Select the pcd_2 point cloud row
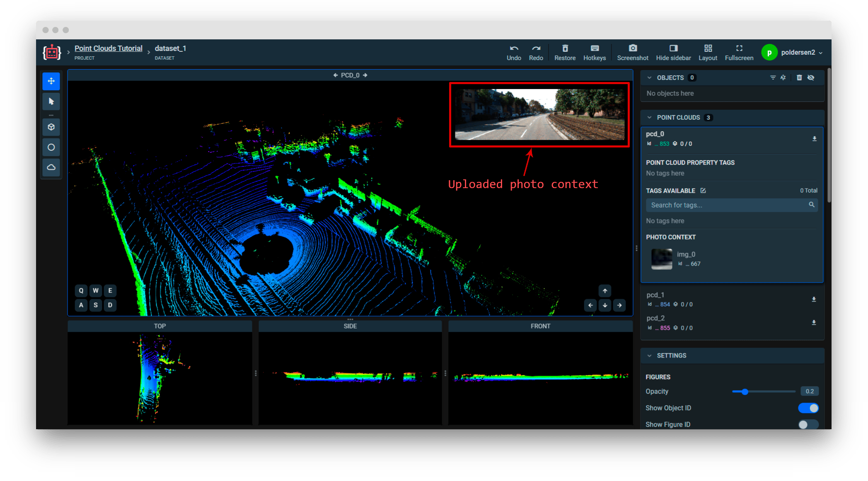The height and width of the screenshot is (481, 868). (732, 323)
